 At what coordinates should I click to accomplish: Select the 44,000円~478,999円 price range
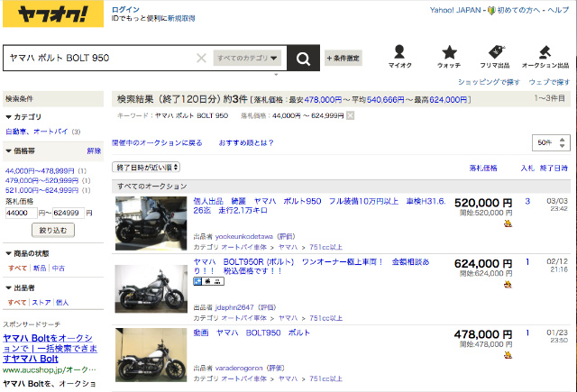[x=40, y=171]
